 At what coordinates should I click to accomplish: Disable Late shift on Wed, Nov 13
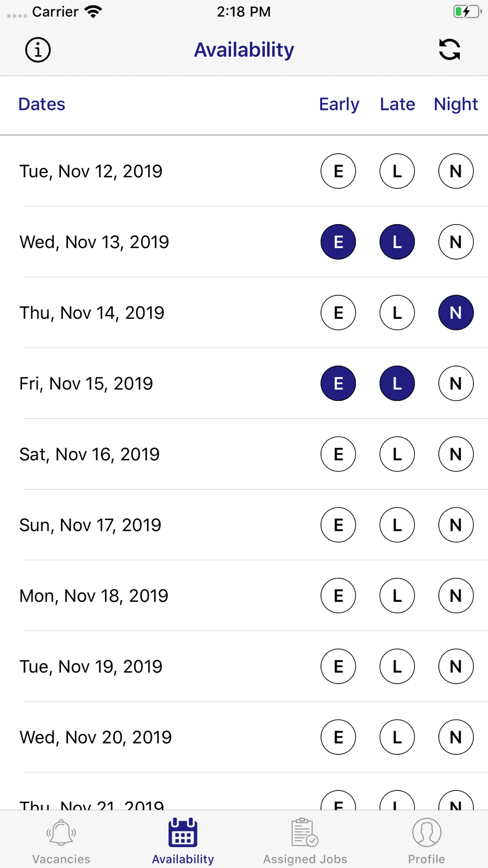click(397, 242)
